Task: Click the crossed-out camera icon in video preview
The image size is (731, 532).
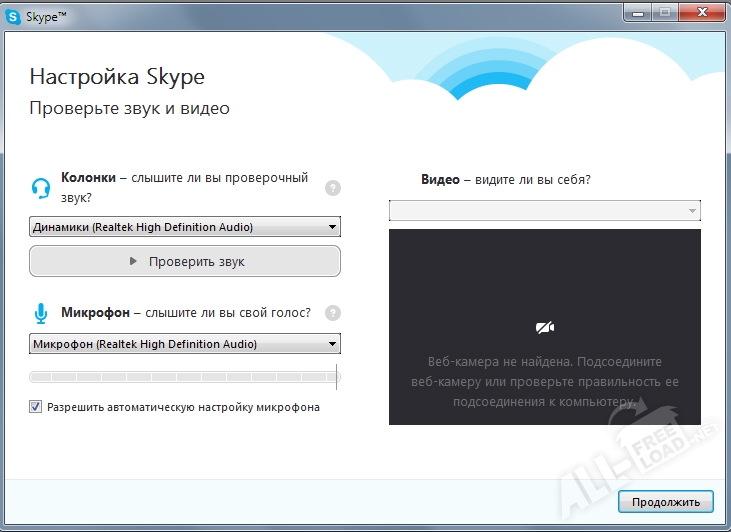Action: [544, 327]
